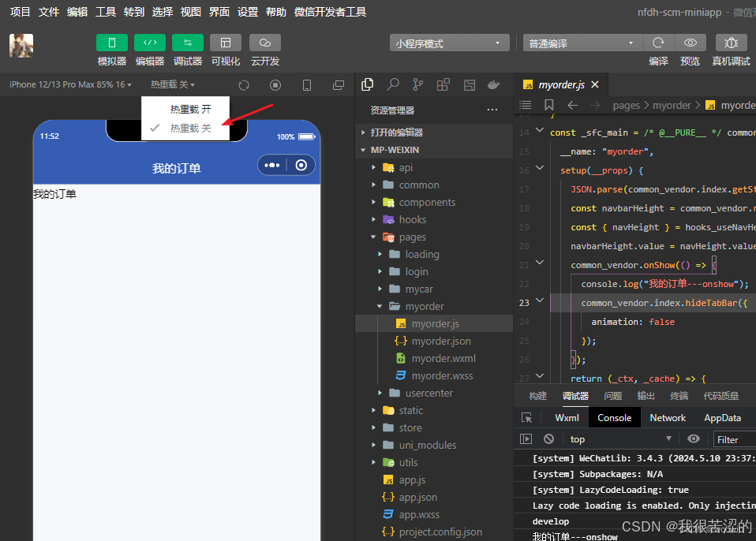756x541 pixels.
Task: Open the source control branch icon
Action: [418, 85]
